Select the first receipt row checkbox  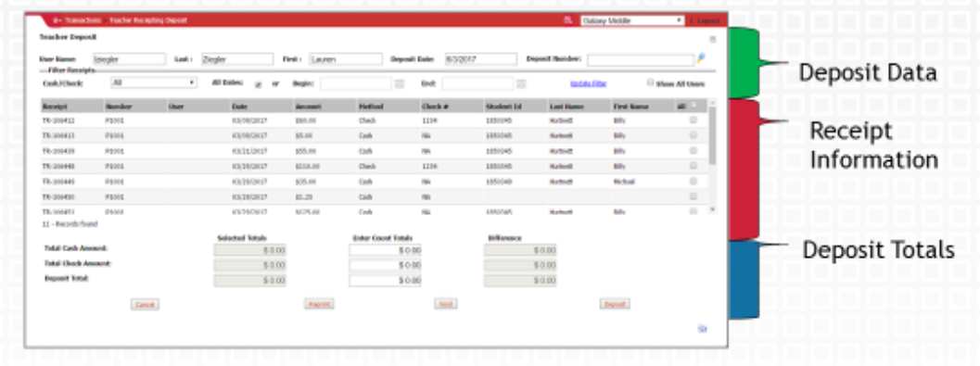[x=694, y=120]
